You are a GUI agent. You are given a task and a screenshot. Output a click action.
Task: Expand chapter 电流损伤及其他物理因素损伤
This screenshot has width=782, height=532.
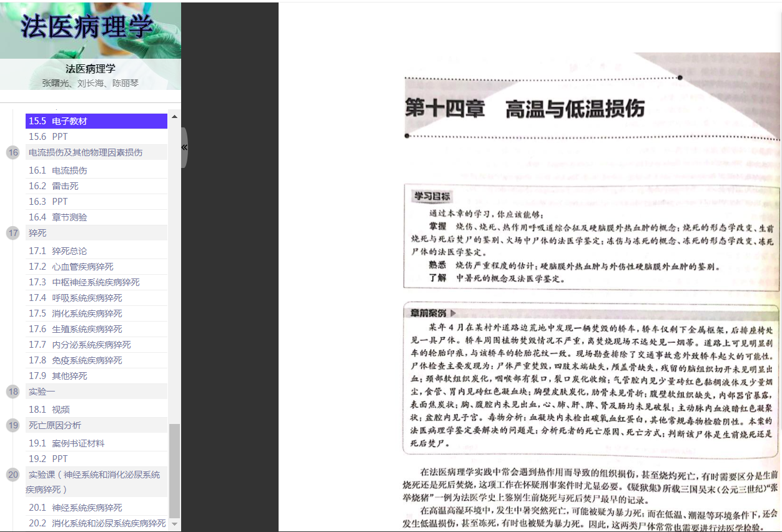pyautogui.click(x=86, y=152)
